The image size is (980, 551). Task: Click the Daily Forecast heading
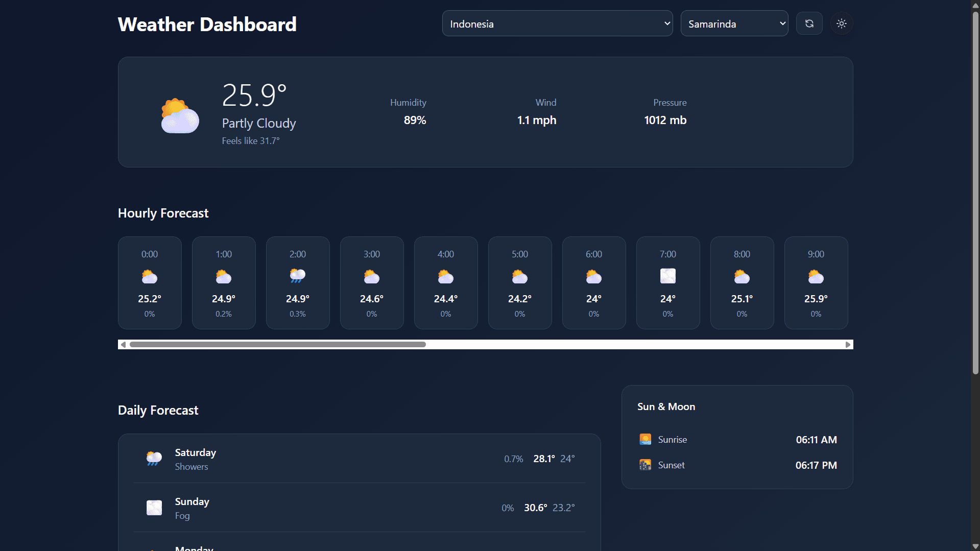[x=158, y=410]
